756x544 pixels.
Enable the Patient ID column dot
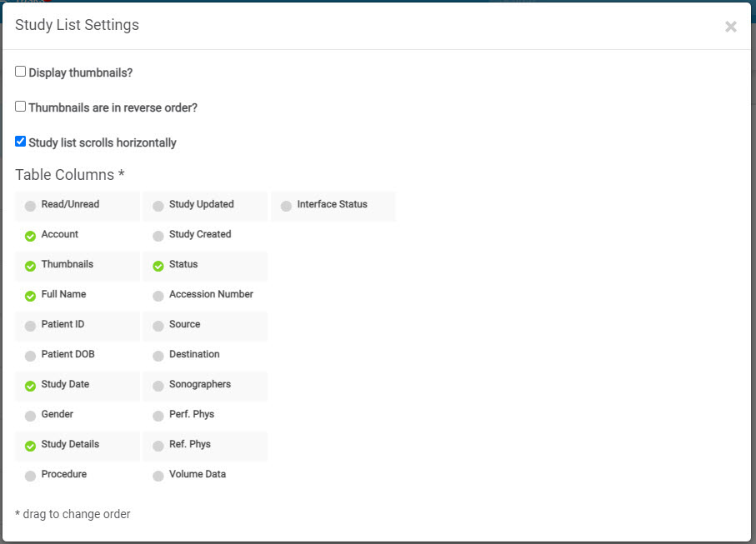tap(30, 327)
